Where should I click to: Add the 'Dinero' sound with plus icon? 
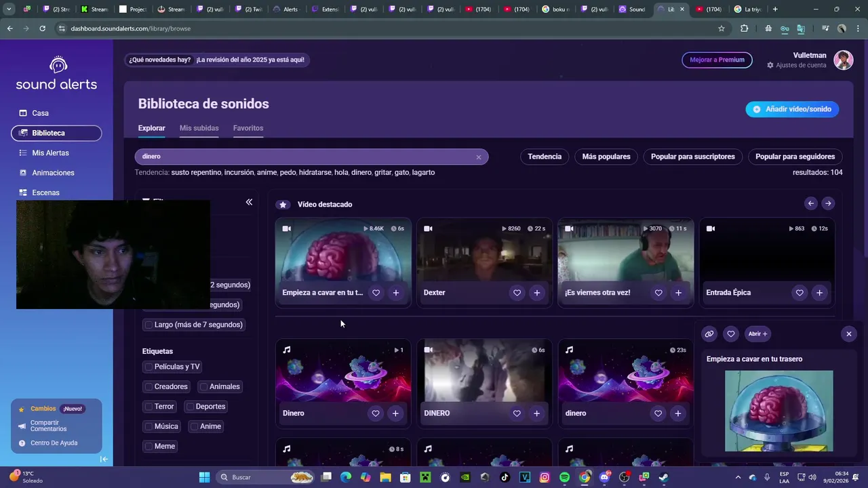(395, 413)
